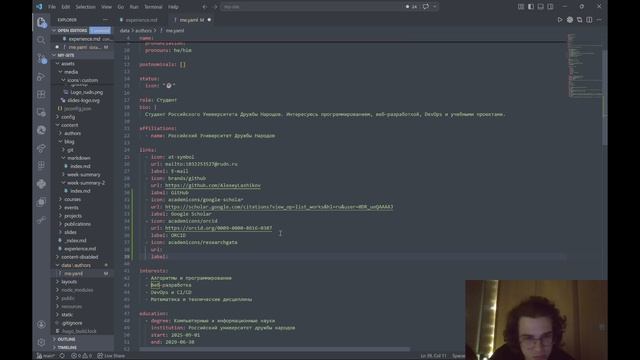Viewport: 640px width, 360px height.
Task: Open the chat dropdown arrow in title bar
Action: click(x=435, y=7)
